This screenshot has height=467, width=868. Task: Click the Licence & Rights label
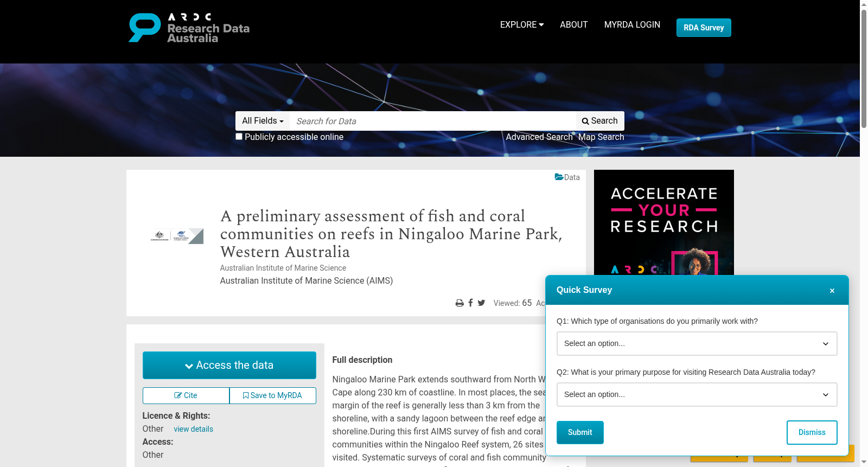(x=176, y=415)
